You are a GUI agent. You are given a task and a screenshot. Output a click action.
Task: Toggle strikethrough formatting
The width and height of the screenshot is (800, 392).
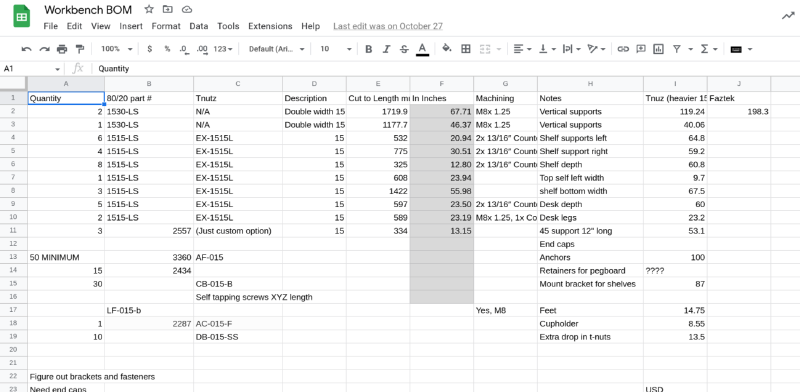tap(404, 49)
